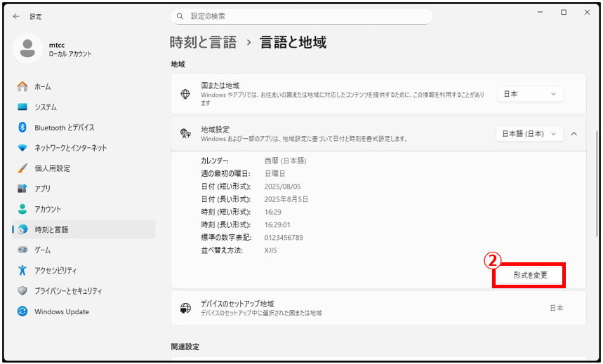Open 個人用設定 page
The width and height of the screenshot is (603, 364).
84,168
